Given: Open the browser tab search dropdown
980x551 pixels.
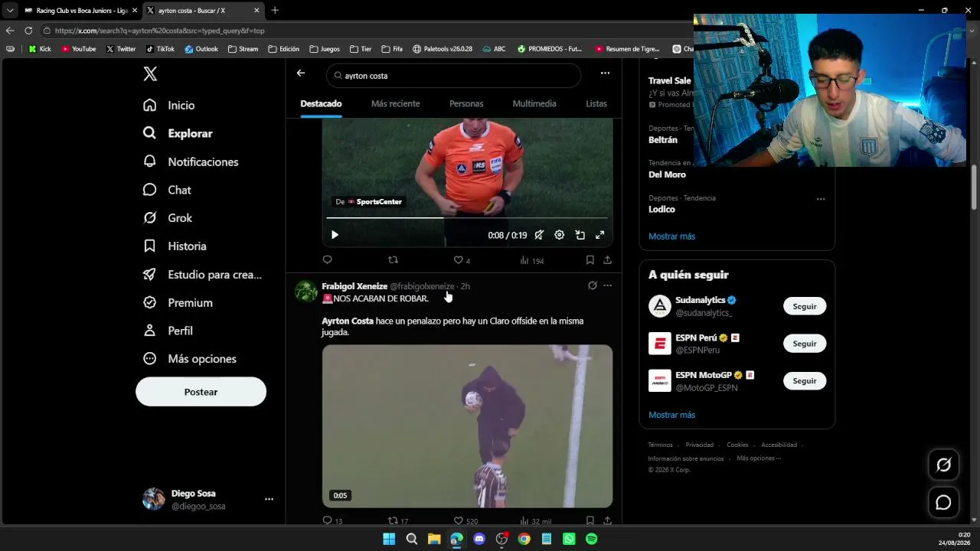Looking at the screenshot, I should [x=10, y=11].
